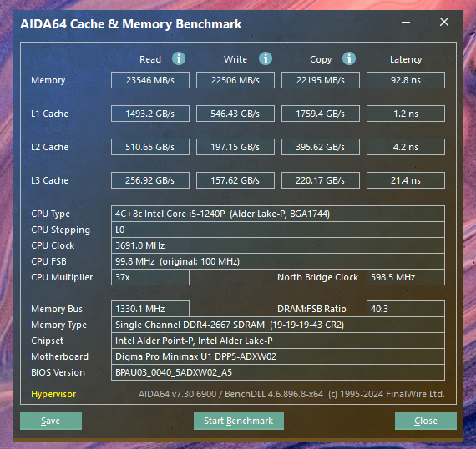Select the Memory latency 92.8 ns

[x=406, y=80]
